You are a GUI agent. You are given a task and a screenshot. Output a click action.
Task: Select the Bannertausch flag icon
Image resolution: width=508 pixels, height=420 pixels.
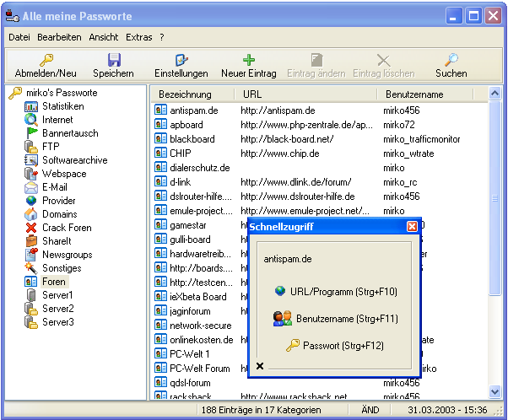[31, 133]
